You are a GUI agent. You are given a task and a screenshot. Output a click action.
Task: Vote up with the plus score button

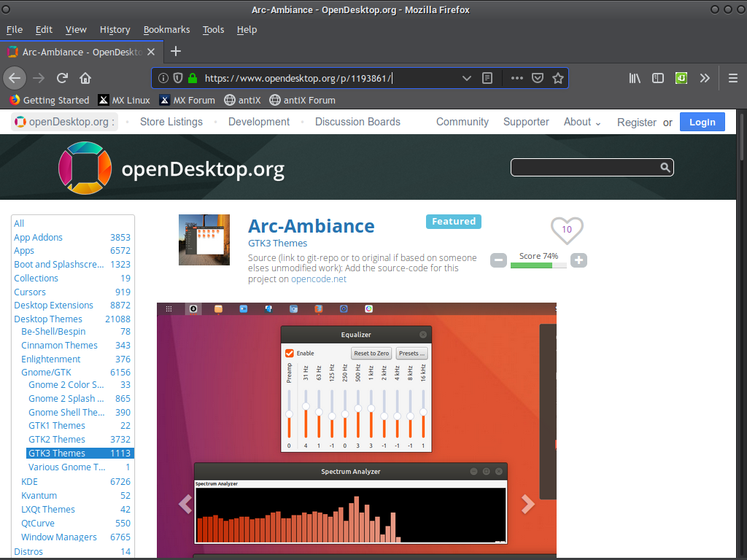578,260
